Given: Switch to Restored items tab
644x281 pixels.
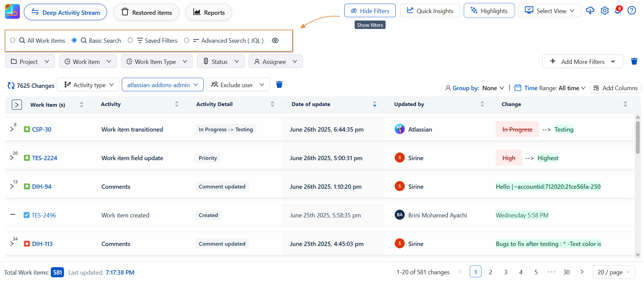Looking at the screenshot, I should [x=146, y=12].
